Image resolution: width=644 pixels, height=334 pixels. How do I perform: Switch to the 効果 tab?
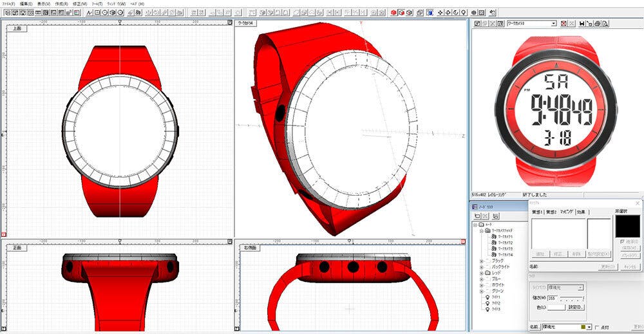pyautogui.click(x=582, y=212)
